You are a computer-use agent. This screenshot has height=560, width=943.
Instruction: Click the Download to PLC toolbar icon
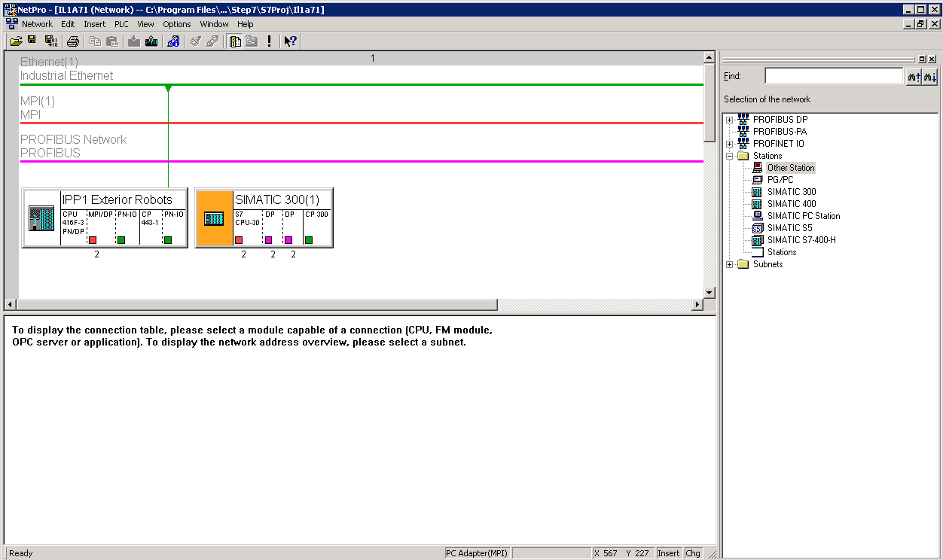point(134,41)
